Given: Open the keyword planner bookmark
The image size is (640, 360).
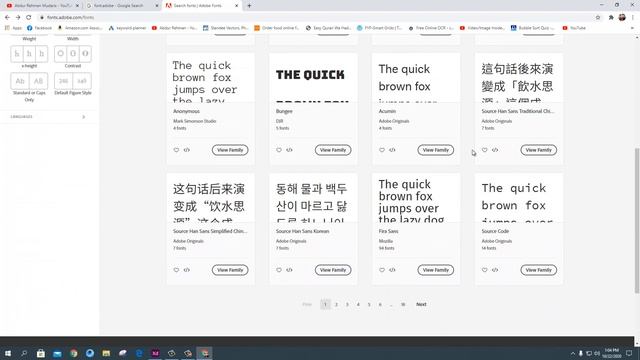Looking at the screenshot, I should [x=127, y=28].
